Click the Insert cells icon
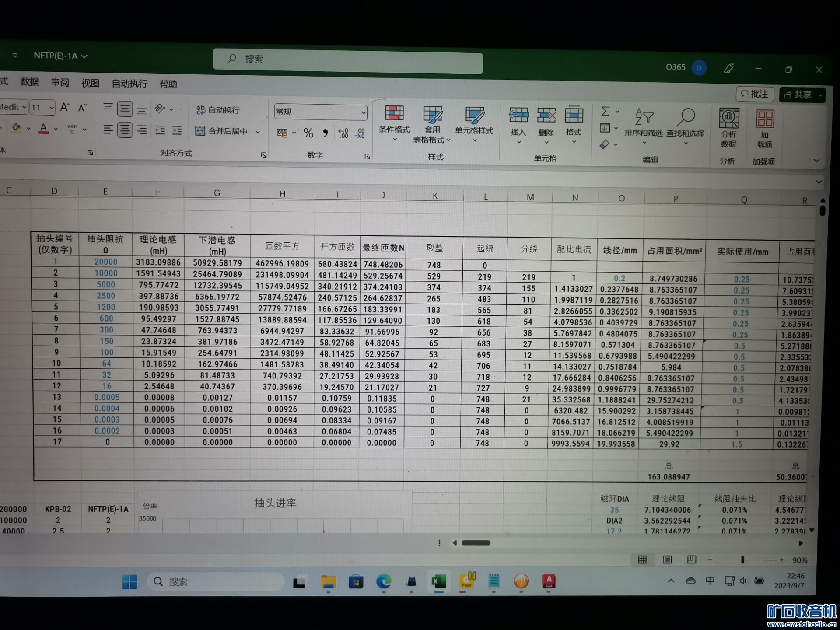This screenshot has width=840, height=630. click(518, 115)
